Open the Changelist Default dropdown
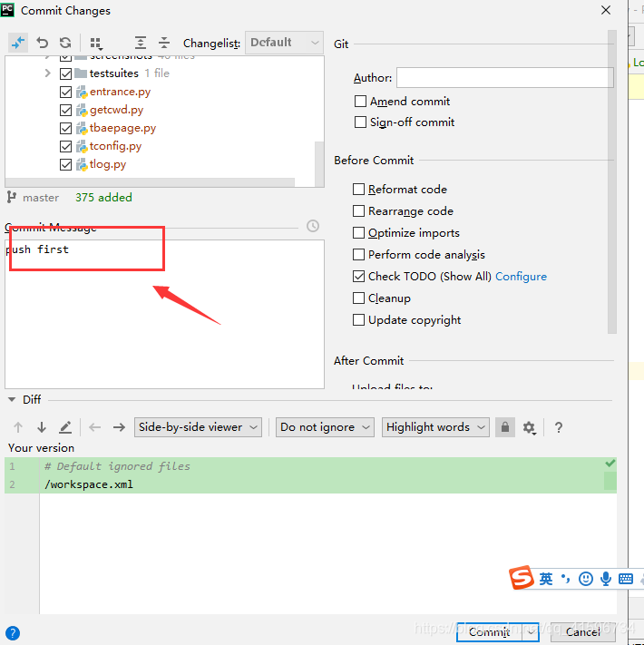Image resolution: width=644 pixels, height=645 pixels. point(284,43)
